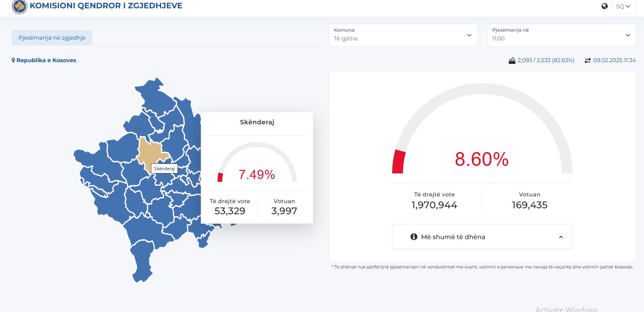Click the location pin icon

(13, 60)
